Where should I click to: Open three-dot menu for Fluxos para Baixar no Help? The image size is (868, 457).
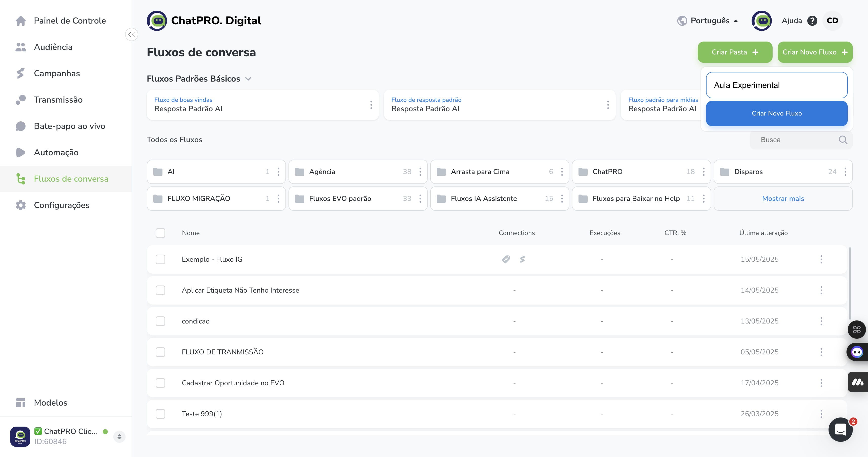click(x=704, y=199)
